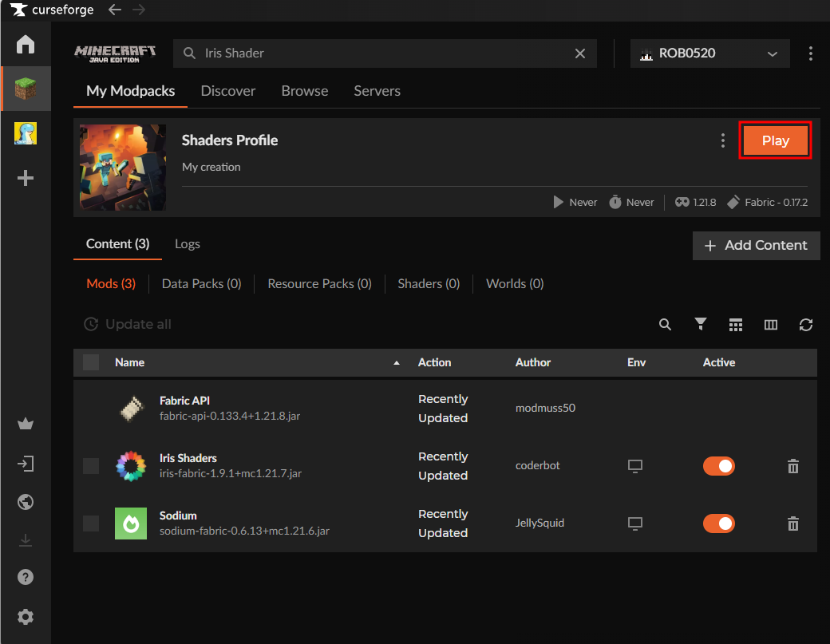This screenshot has height=644, width=830.
Task: Open Shaders Profile three-dot options menu
Action: tap(722, 140)
